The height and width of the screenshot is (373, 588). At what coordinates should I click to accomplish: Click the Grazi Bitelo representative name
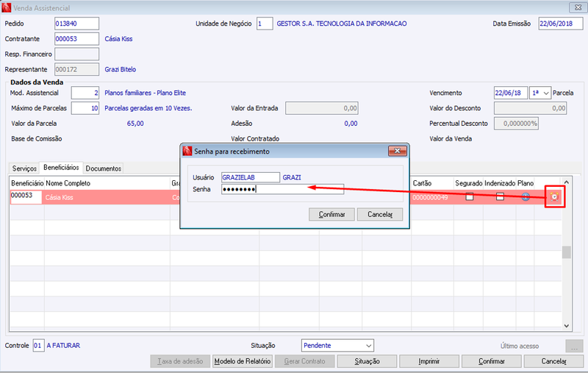click(121, 69)
